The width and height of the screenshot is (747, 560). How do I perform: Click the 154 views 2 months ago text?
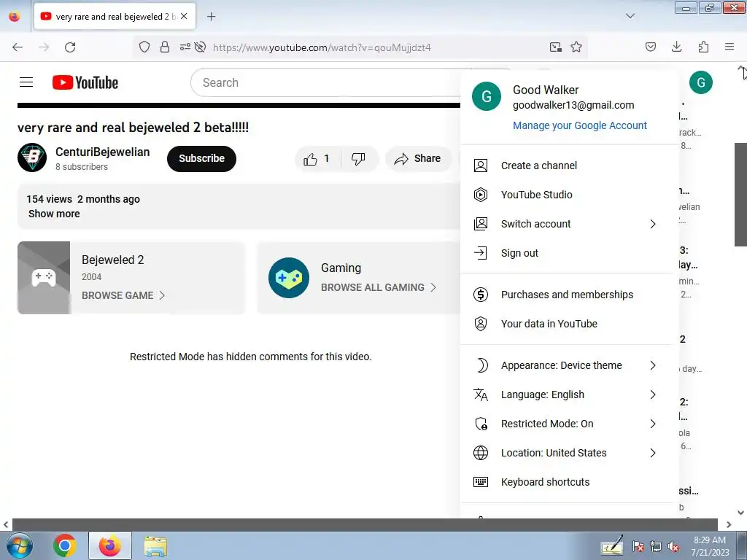pos(83,199)
